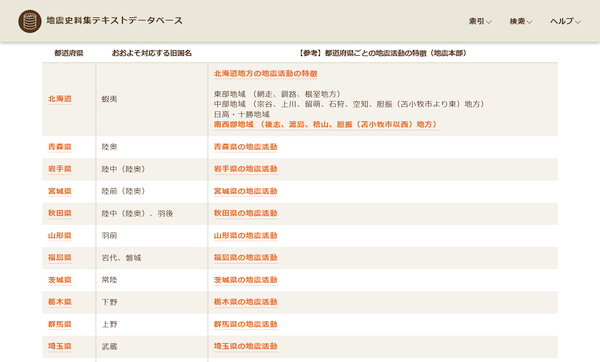The width and height of the screenshot is (600, 362).
Task: Open the 福島県 prefecture link
Action: (60, 258)
